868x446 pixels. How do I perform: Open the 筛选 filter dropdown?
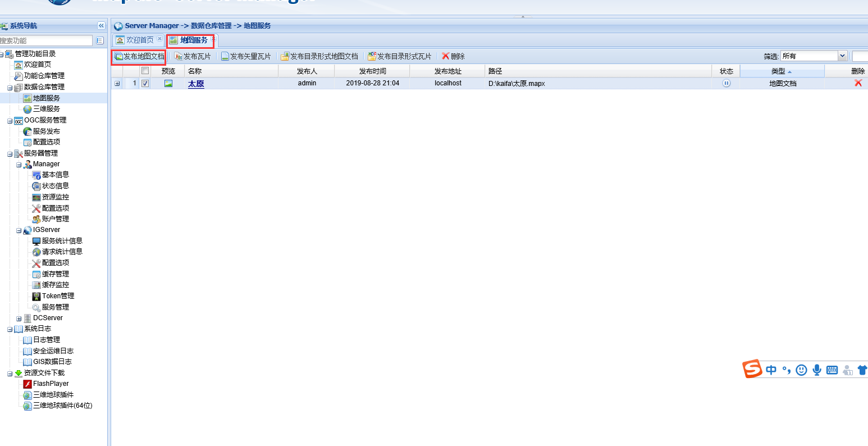point(842,56)
